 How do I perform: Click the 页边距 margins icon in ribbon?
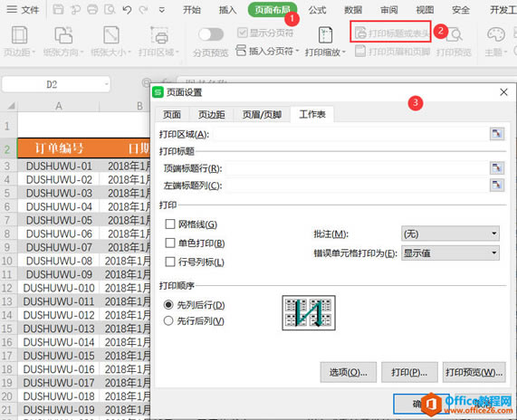click(x=19, y=35)
